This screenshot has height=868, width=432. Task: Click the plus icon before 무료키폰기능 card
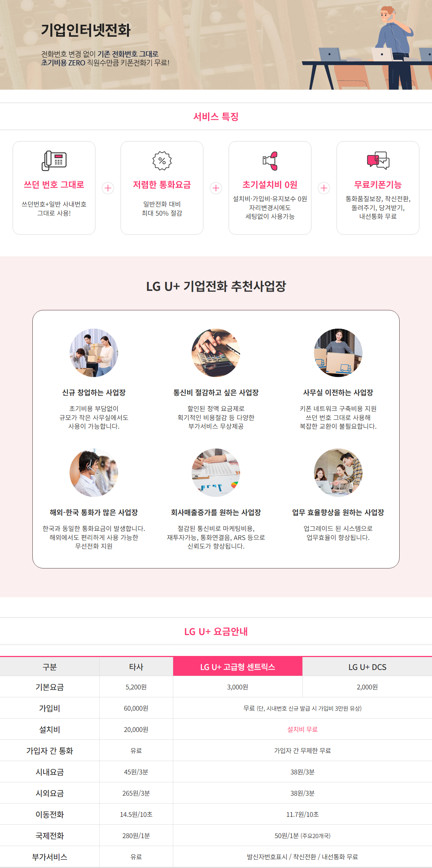pyautogui.click(x=324, y=188)
